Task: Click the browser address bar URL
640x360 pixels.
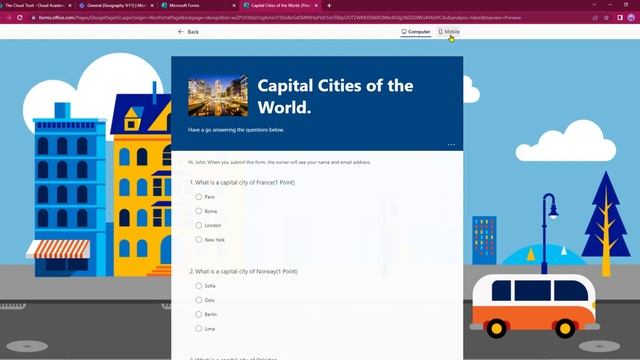Action: [x=280, y=18]
